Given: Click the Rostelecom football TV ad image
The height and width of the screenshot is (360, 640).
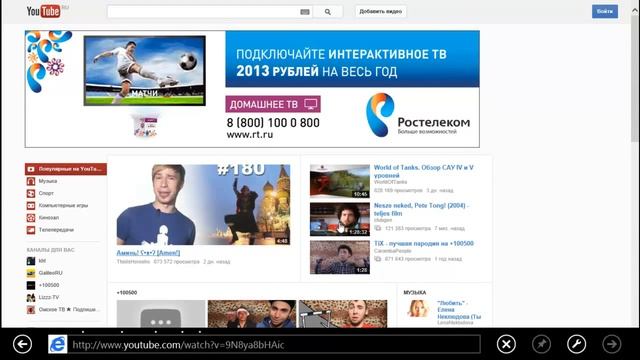Looking at the screenshot, I should coord(144,71).
